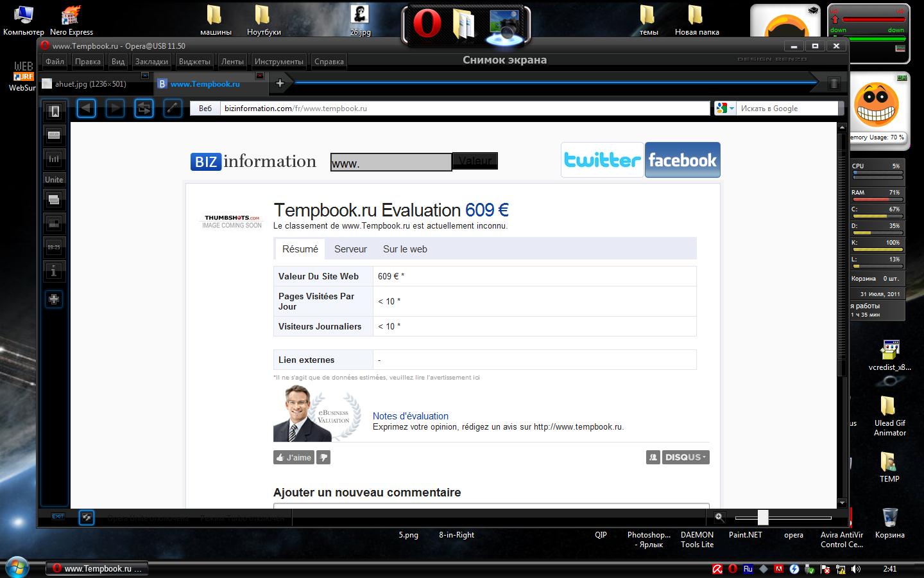924x578 pixels.
Task: Go forward to the next page
Action: [115, 108]
